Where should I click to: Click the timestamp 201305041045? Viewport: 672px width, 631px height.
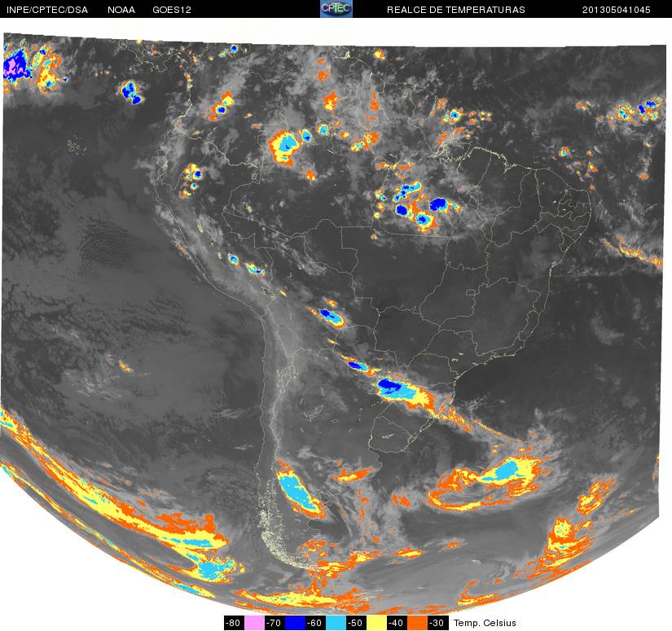[x=617, y=10]
